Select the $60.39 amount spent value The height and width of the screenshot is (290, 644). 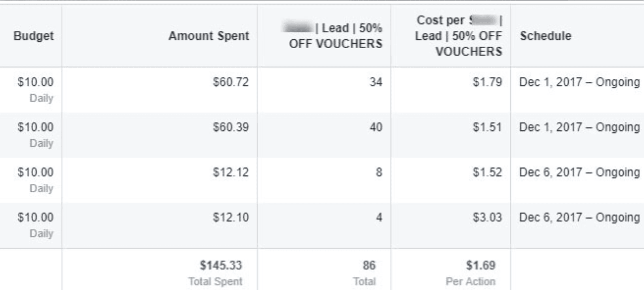click(x=230, y=127)
